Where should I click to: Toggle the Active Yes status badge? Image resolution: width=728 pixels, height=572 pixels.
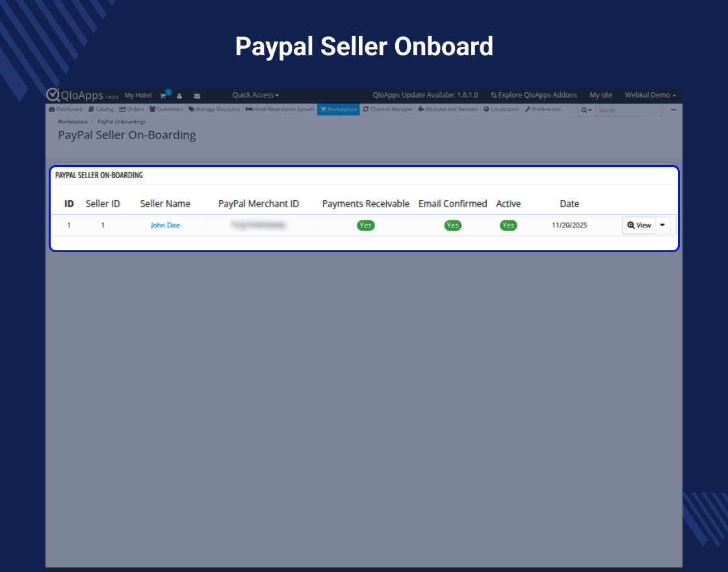coord(508,226)
